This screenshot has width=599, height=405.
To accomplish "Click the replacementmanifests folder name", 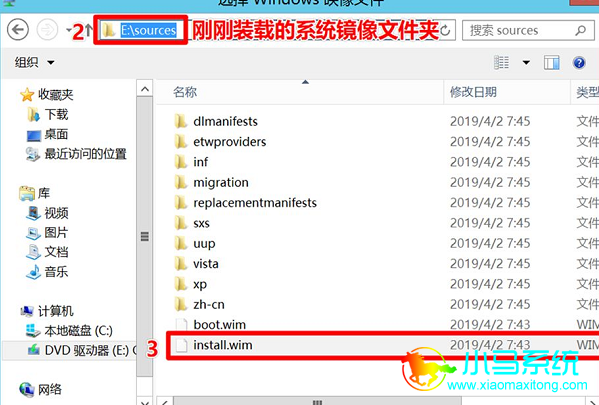I will click(255, 202).
